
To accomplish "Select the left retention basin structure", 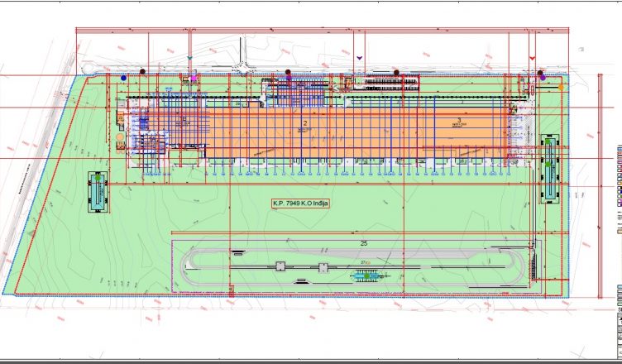I will 98,191.
